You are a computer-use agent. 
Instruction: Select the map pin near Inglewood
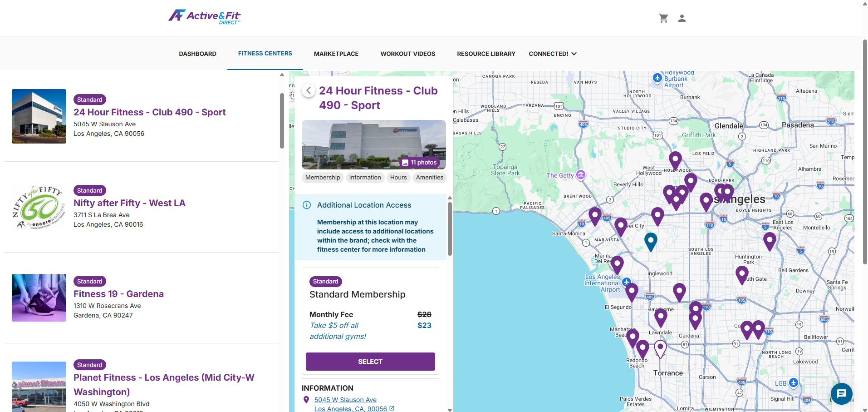click(x=679, y=292)
